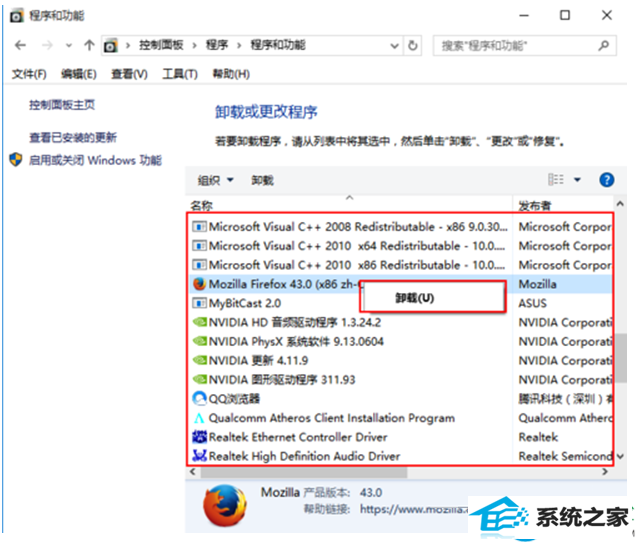
Task: Change the list view layout icon
Action: [x=556, y=180]
